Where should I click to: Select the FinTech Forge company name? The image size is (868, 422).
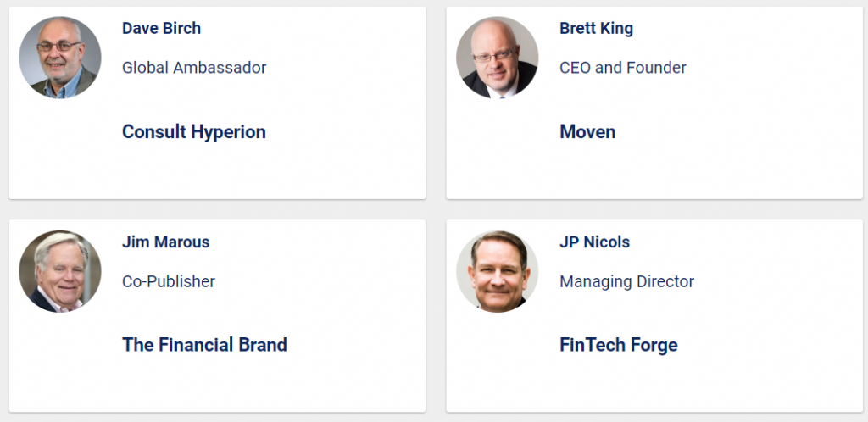click(618, 345)
